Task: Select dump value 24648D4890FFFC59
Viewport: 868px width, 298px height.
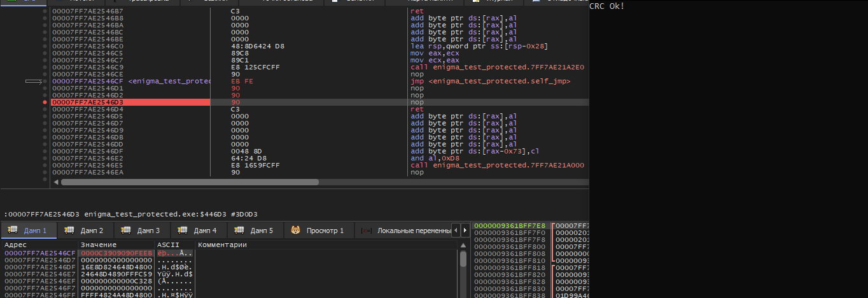Action: pos(116,274)
